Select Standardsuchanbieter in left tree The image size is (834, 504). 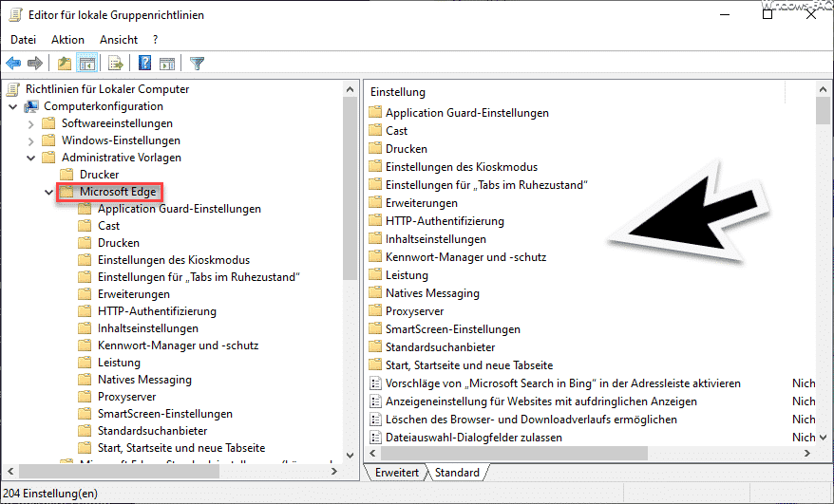[x=152, y=431]
